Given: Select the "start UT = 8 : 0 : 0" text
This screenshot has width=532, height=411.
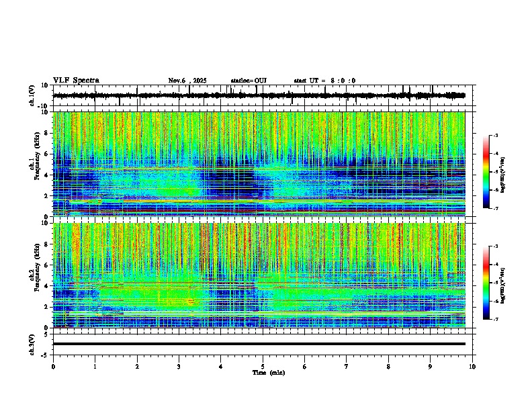Looking at the screenshot, I should tap(324, 81).
